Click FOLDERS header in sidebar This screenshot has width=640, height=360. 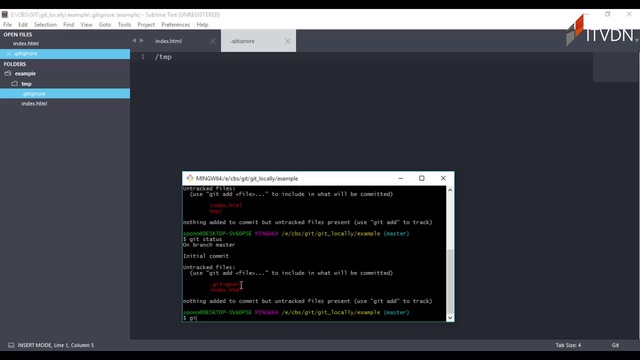(x=15, y=64)
